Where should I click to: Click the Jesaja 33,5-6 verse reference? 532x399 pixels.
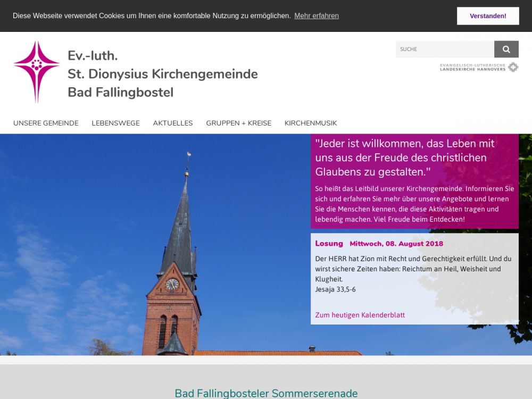coord(335,289)
